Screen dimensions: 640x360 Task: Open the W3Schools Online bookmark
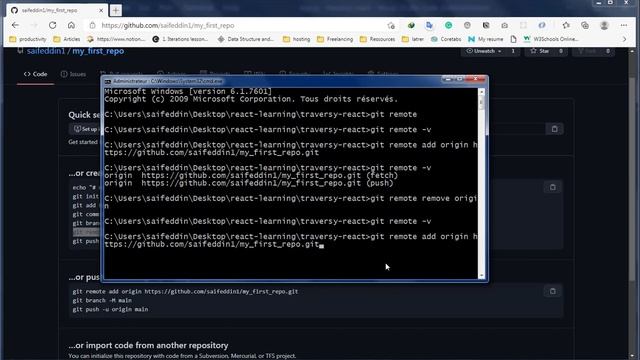click(551, 39)
